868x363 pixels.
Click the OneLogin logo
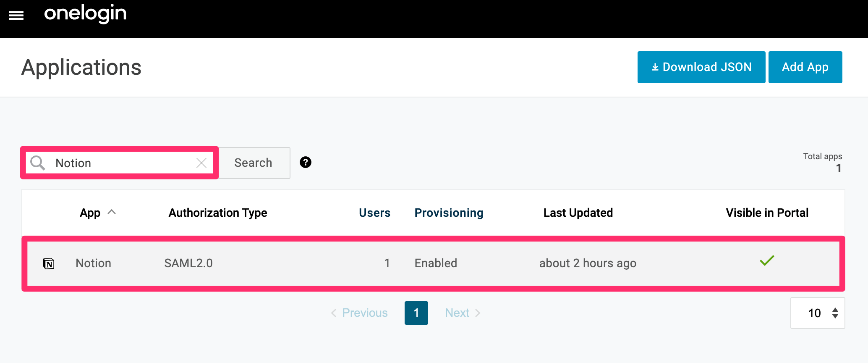tap(85, 14)
